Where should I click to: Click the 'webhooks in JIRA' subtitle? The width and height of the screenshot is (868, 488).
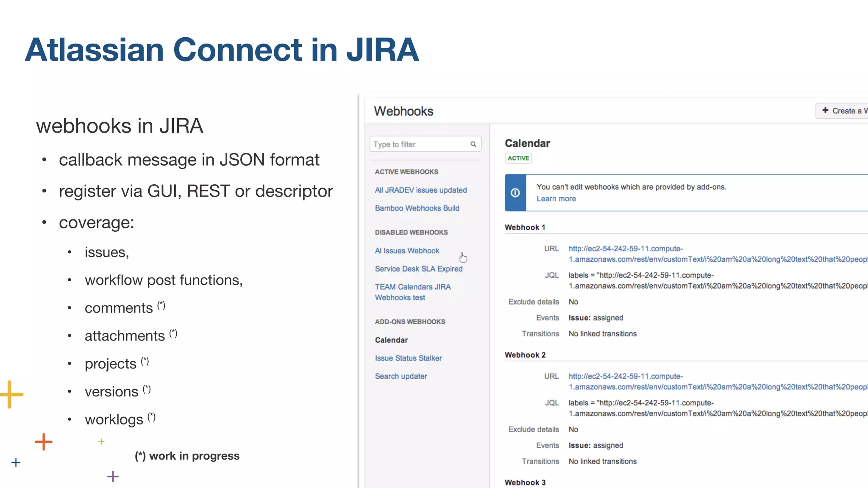coord(120,126)
